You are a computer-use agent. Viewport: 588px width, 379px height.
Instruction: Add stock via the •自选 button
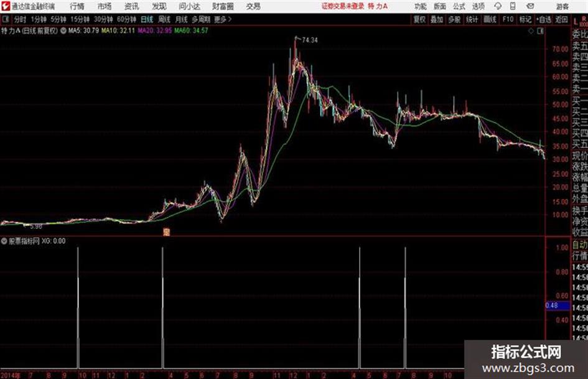click(543, 19)
